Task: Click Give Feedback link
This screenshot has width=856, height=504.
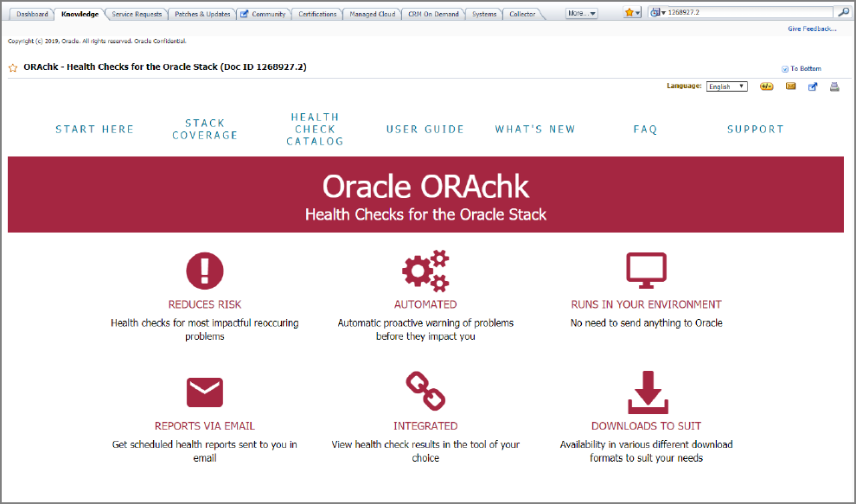Action: (812, 29)
